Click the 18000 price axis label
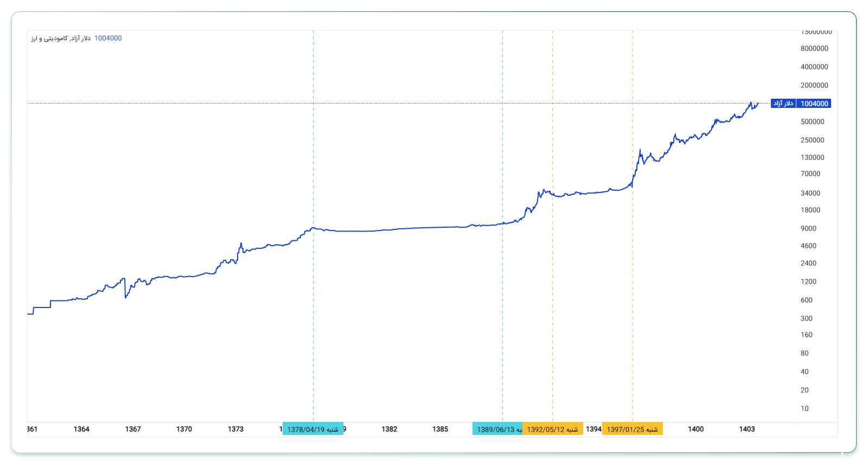 tap(810, 210)
